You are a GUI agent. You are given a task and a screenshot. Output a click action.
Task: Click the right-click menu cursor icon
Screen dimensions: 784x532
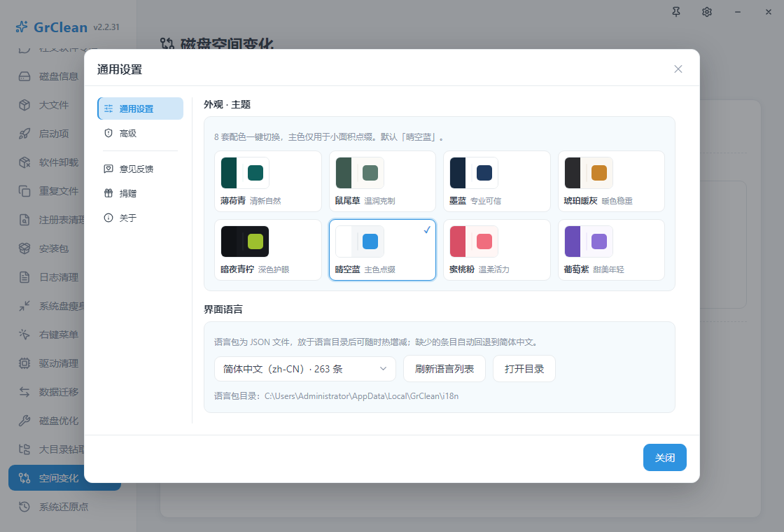pos(24,335)
